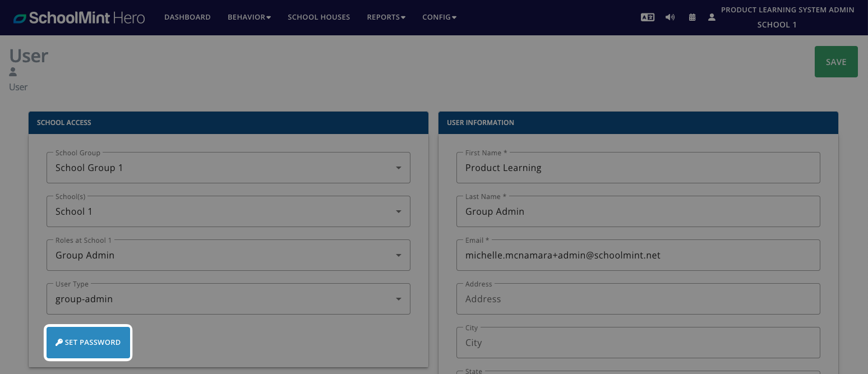Image resolution: width=868 pixels, height=374 pixels.
Task: Open the calendar icon in header
Action: point(692,17)
